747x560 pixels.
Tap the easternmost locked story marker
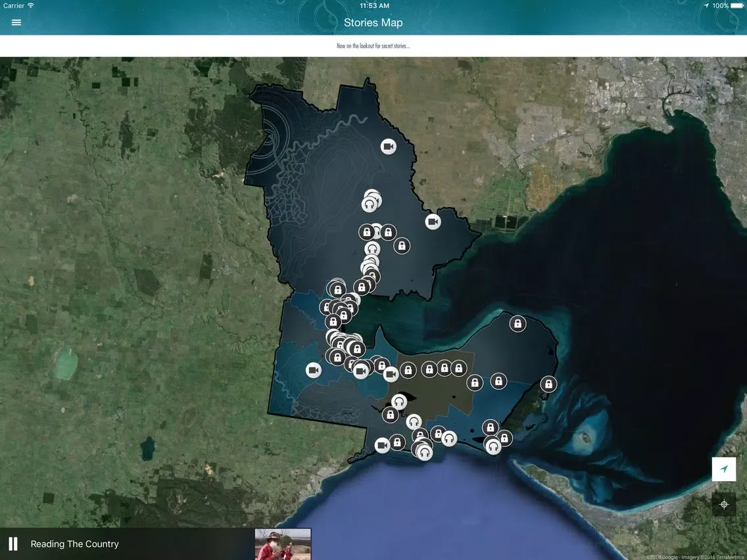[548, 384]
